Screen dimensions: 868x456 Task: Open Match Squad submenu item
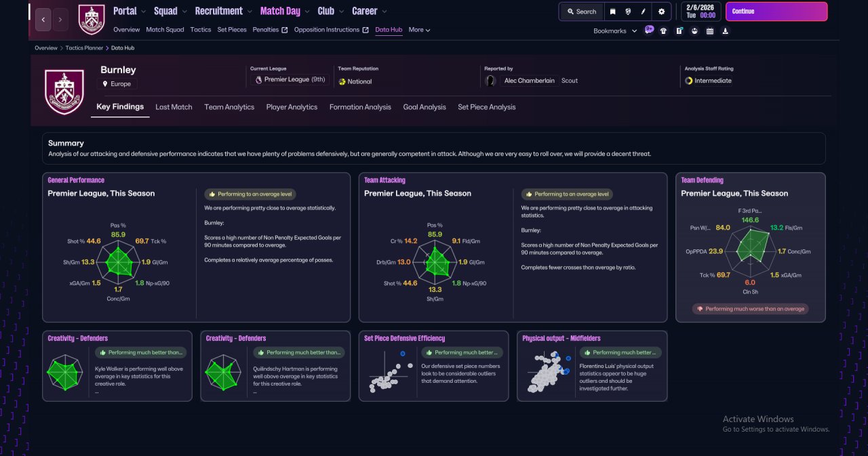pos(165,30)
